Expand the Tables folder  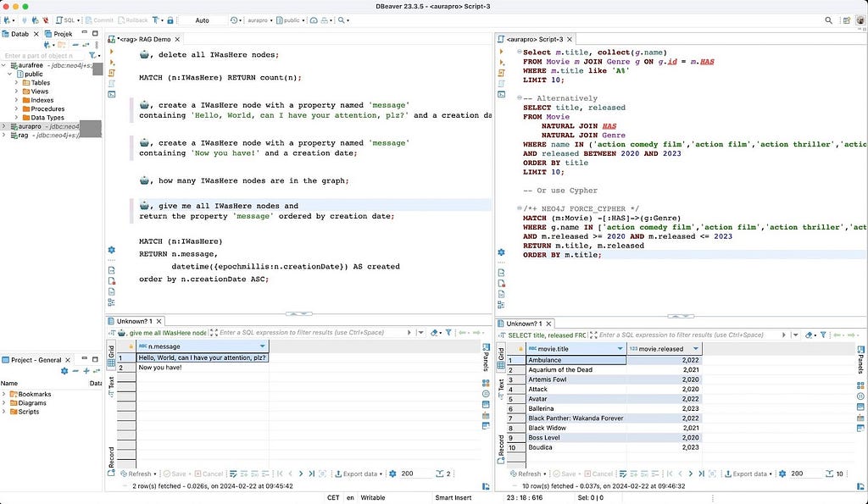17,83
